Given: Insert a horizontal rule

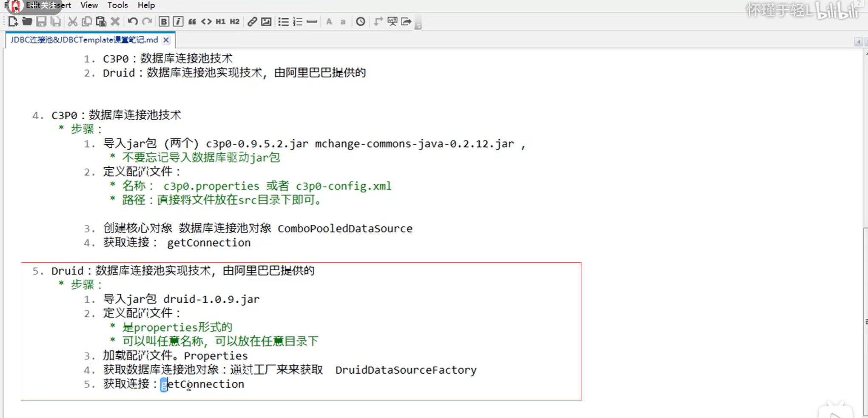Looking at the screenshot, I should click(x=312, y=21).
